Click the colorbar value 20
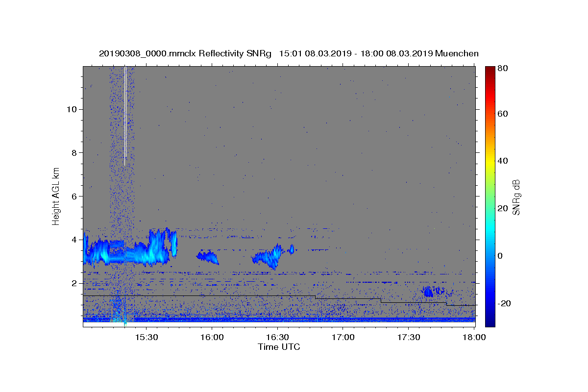588x392 pixels. (502, 208)
